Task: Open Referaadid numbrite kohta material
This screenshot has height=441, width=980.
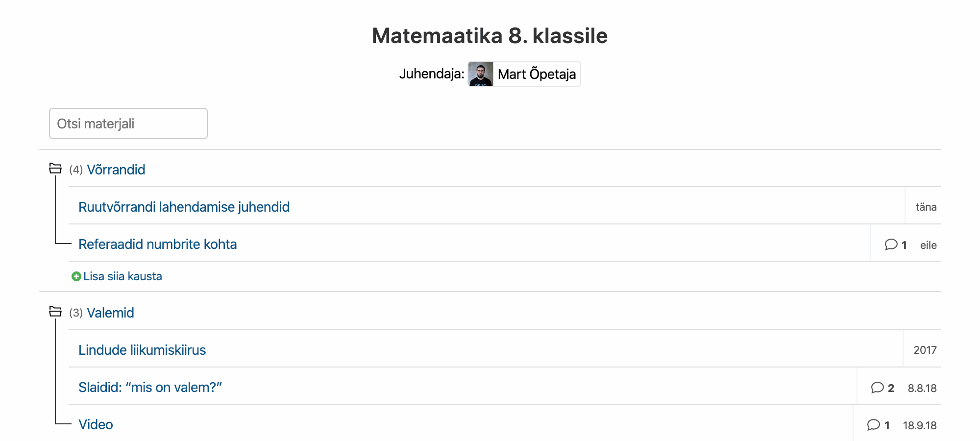Action: point(157,244)
